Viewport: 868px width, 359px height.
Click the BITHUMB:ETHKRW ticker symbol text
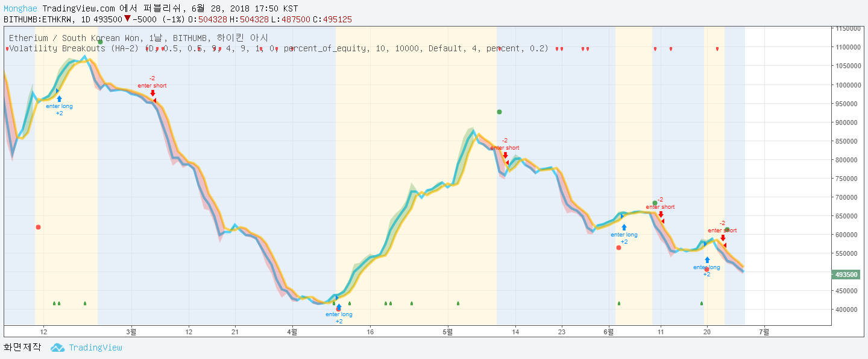(x=39, y=19)
